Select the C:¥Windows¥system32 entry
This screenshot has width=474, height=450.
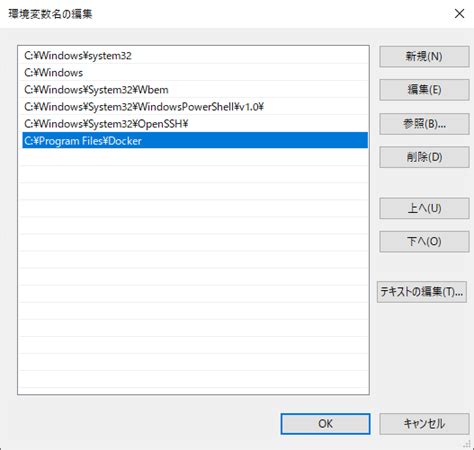(x=195, y=55)
